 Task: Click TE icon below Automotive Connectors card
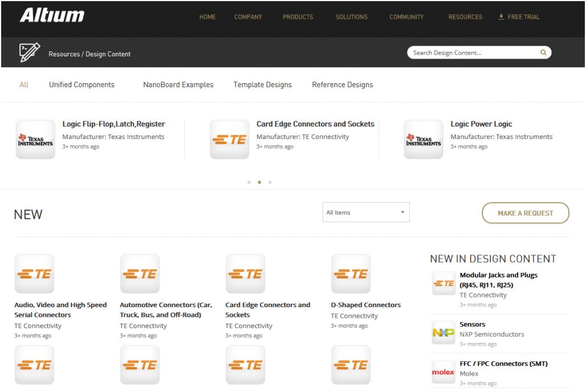point(140,365)
